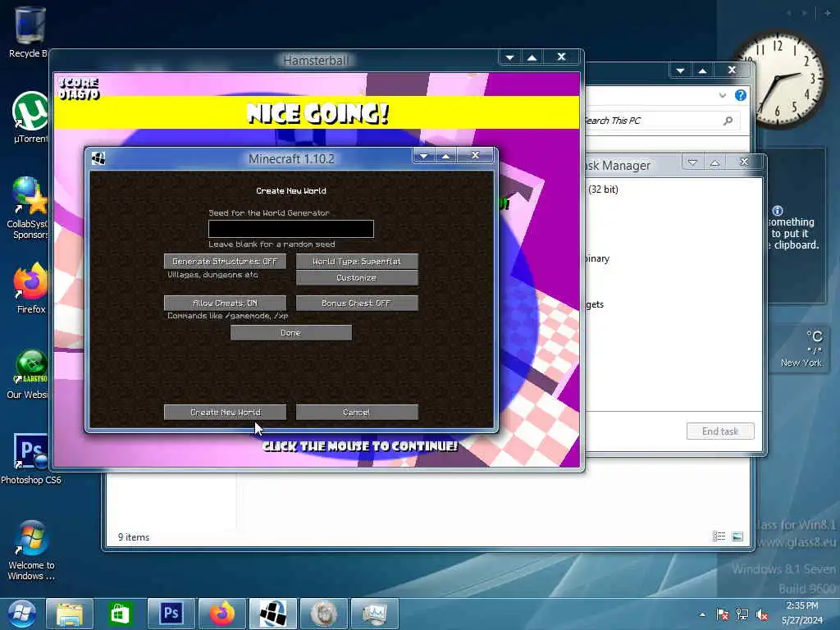The image size is (840, 630).
Task: Minimize the File Explorer window
Action: 680,71
